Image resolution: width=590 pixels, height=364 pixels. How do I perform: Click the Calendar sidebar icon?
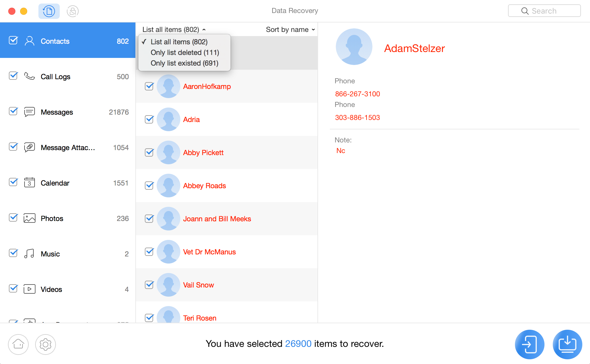pos(29,183)
